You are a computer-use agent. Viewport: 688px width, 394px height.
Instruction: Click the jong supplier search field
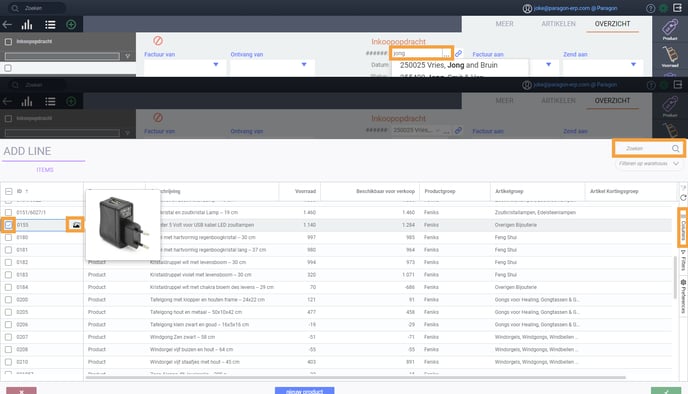417,54
